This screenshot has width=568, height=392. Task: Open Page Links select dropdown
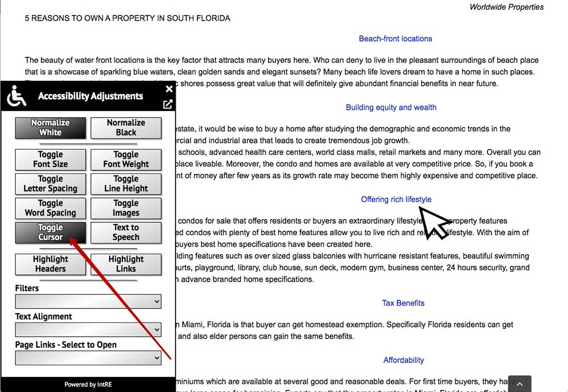click(x=88, y=357)
